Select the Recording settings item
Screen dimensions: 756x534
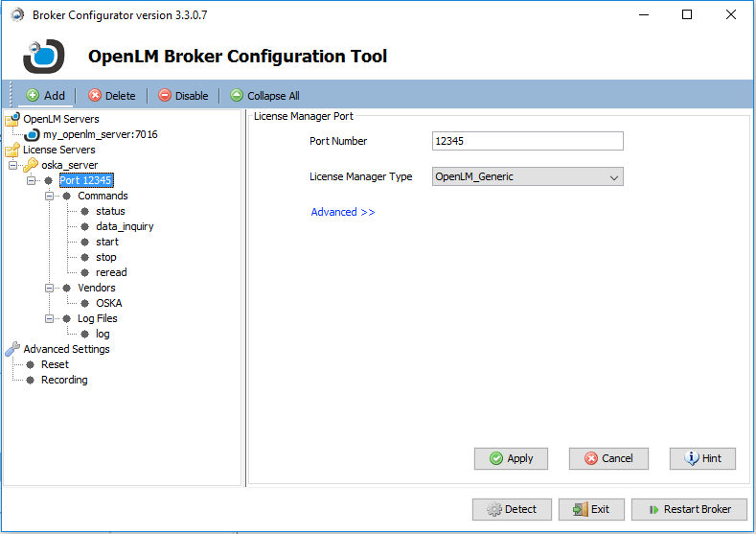pos(64,380)
